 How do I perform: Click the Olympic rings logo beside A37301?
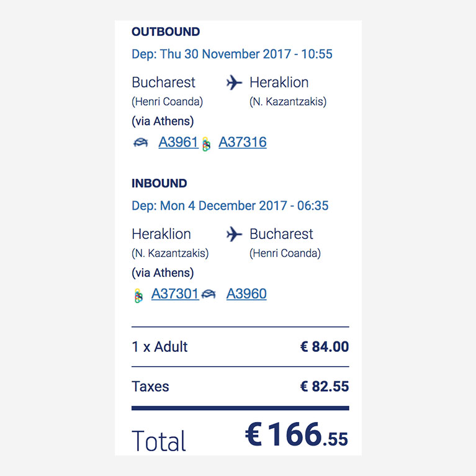pos(138,295)
